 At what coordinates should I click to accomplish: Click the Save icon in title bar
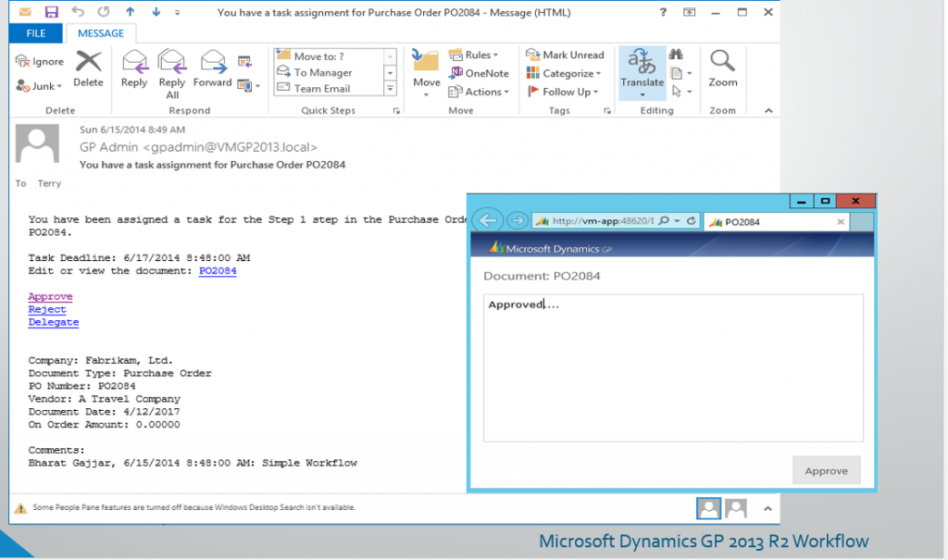pyautogui.click(x=52, y=12)
